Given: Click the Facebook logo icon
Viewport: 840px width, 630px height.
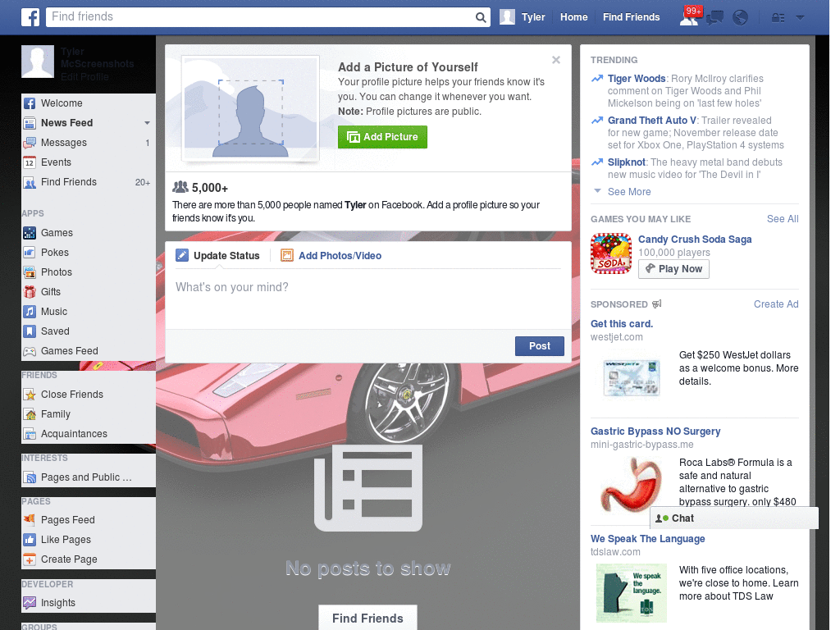Looking at the screenshot, I should coord(30,17).
